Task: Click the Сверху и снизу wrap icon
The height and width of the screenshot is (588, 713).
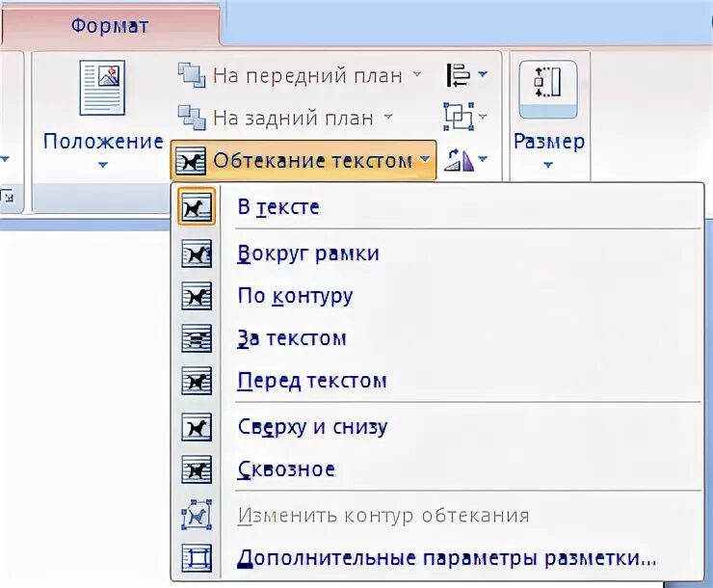Action: (x=197, y=427)
